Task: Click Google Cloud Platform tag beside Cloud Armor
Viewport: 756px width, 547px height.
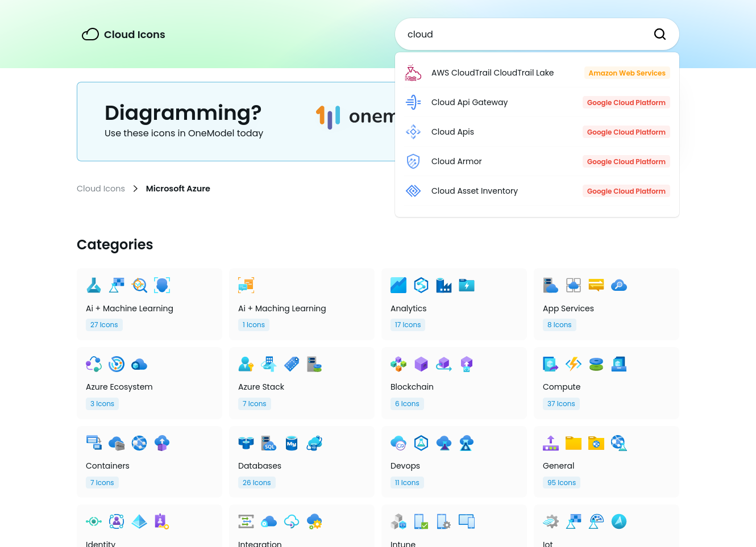Action: pyautogui.click(x=626, y=161)
